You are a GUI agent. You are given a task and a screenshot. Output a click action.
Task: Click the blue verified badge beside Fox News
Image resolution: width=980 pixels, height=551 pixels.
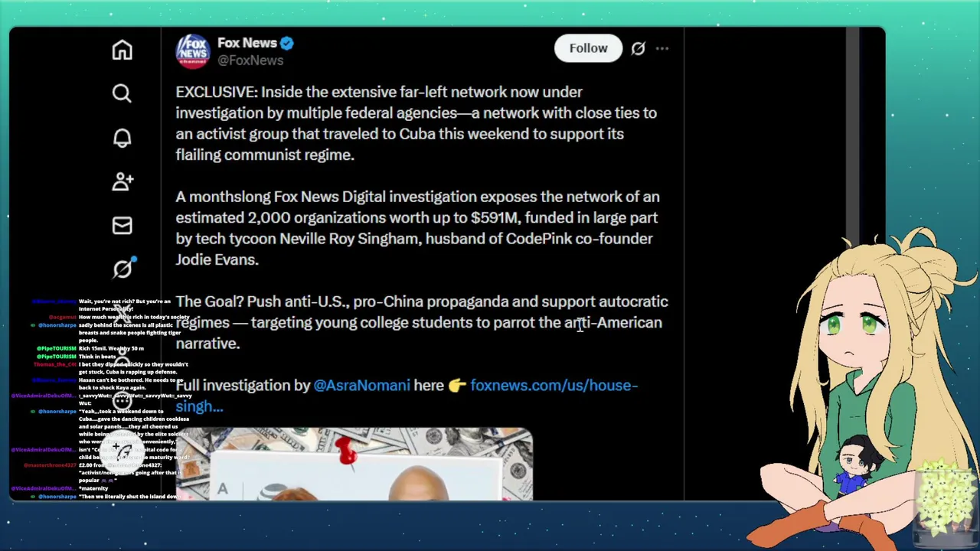[287, 44]
